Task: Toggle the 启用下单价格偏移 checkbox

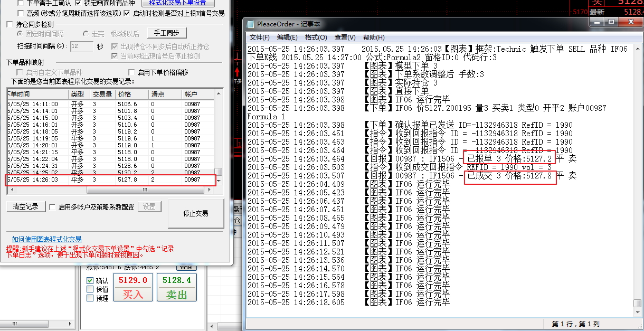Action: [x=132, y=72]
